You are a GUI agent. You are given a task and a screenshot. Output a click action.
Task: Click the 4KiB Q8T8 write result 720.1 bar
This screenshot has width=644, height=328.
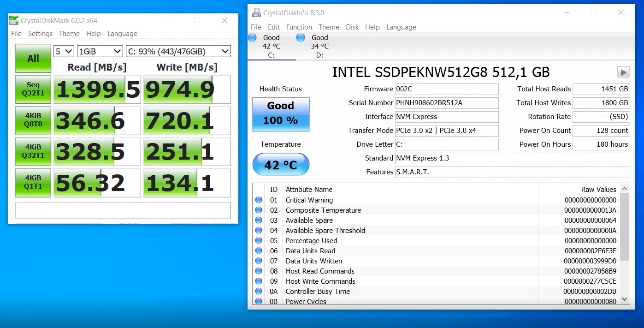click(187, 120)
